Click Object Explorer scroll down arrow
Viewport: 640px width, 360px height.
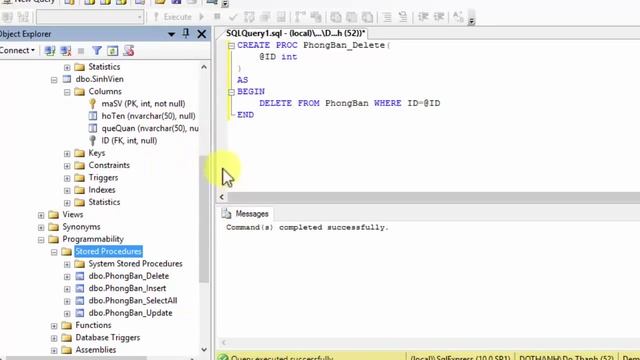[204, 349]
